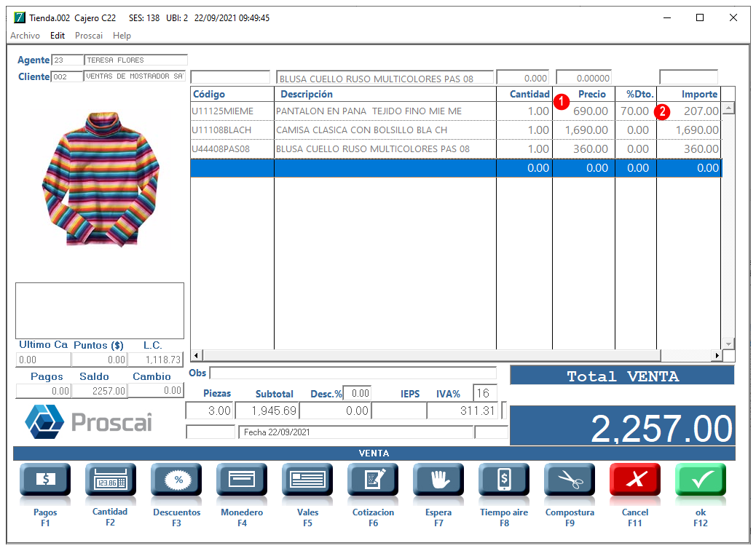Open Tiempo aire F8 phone icon
Viewport: 756px width, 551px height.
[504, 480]
